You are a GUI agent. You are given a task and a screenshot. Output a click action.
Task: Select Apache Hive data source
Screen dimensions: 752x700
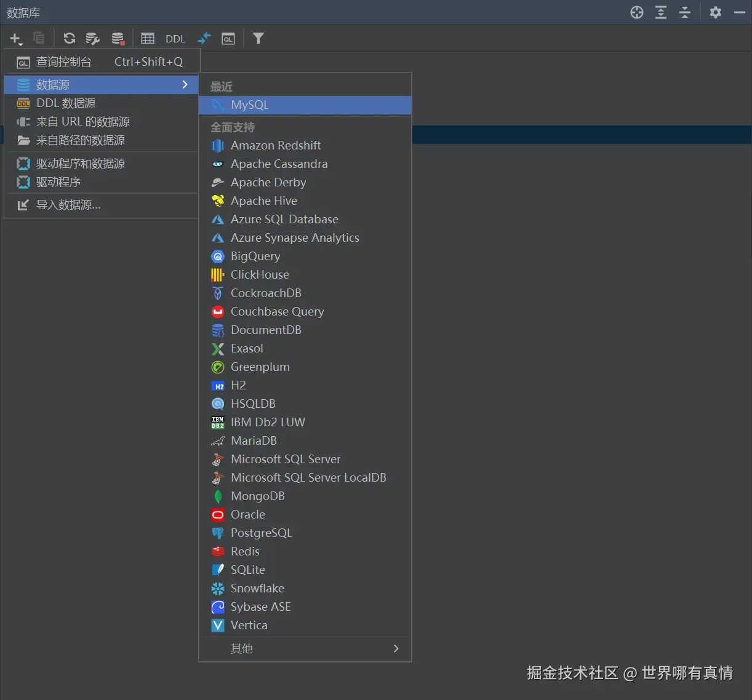tap(305, 201)
